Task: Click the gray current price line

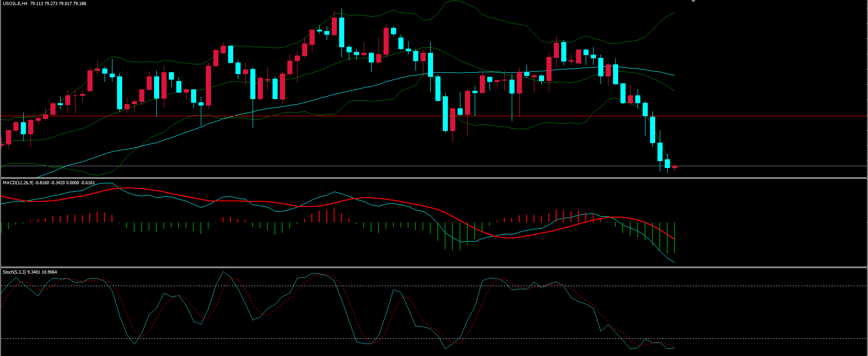Action: click(763, 166)
